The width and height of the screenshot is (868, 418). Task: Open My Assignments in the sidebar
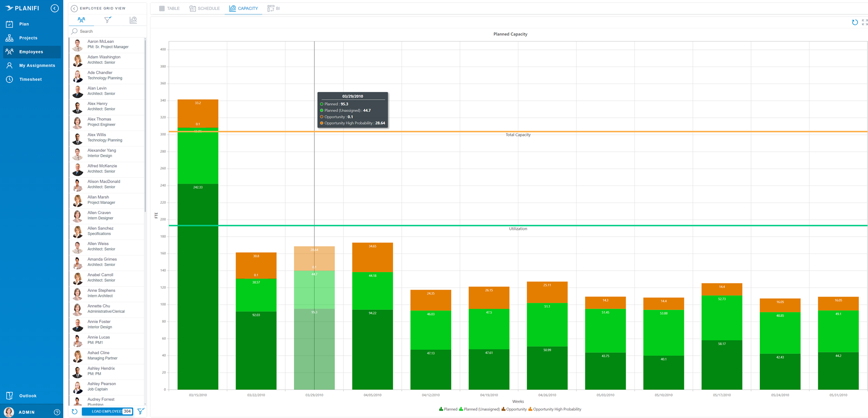pos(9,65)
